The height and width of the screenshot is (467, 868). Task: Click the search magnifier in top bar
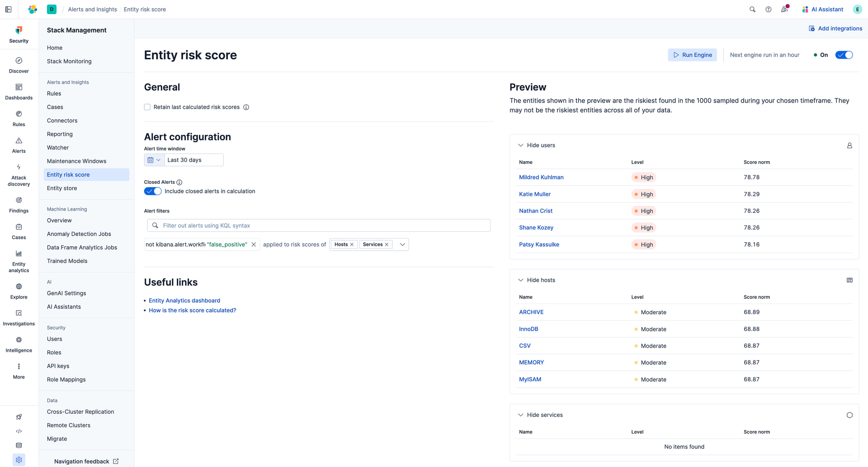[752, 9]
